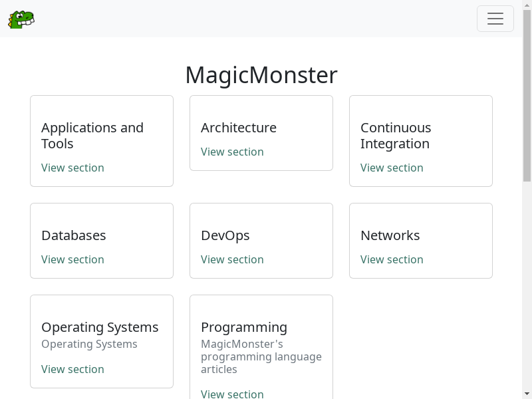Click the Continuous Integration card heading
Viewport: 532px width, 399px height.
click(396, 136)
